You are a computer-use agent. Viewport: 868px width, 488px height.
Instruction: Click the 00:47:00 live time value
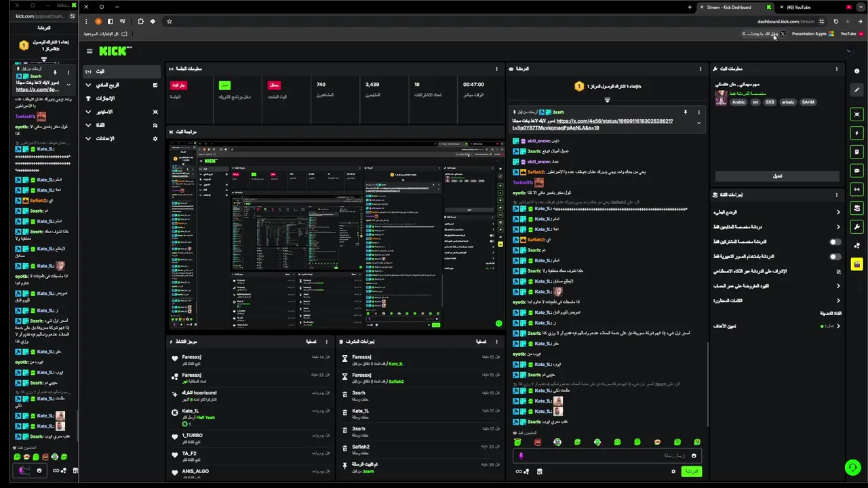tap(473, 85)
